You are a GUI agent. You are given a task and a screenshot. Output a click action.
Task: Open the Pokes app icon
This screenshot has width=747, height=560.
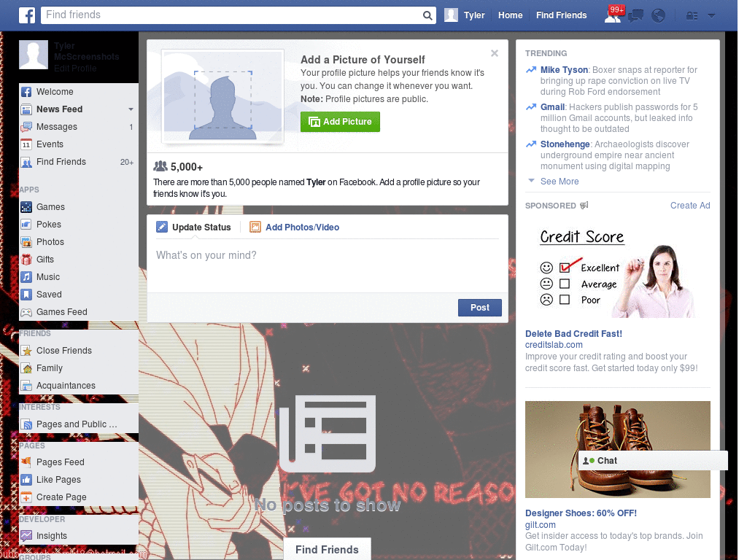(x=26, y=225)
